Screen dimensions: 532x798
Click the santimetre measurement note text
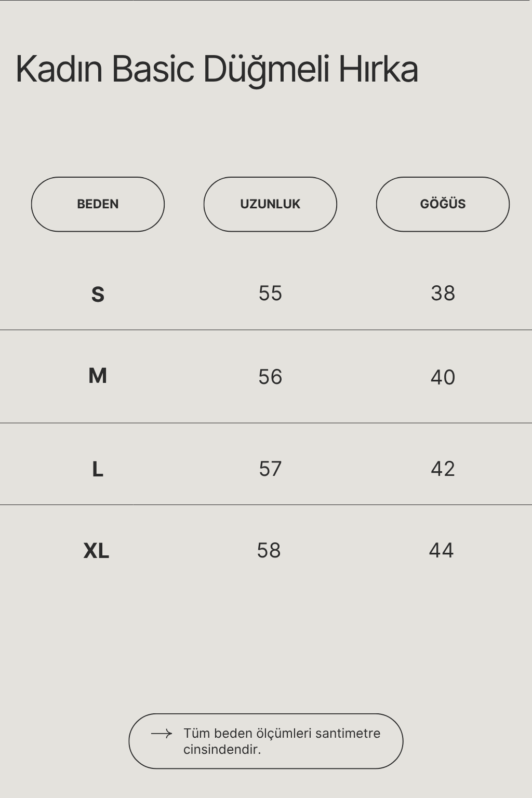282,741
